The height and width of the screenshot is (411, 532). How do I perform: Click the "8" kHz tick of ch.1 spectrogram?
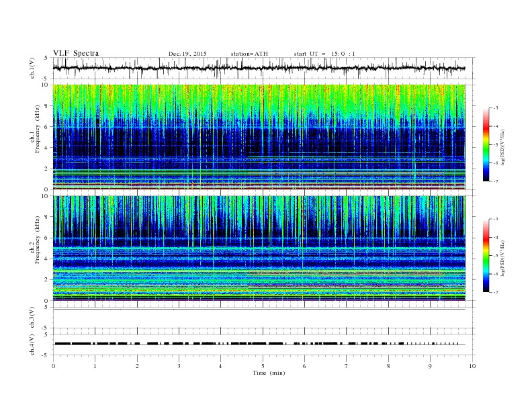point(46,106)
